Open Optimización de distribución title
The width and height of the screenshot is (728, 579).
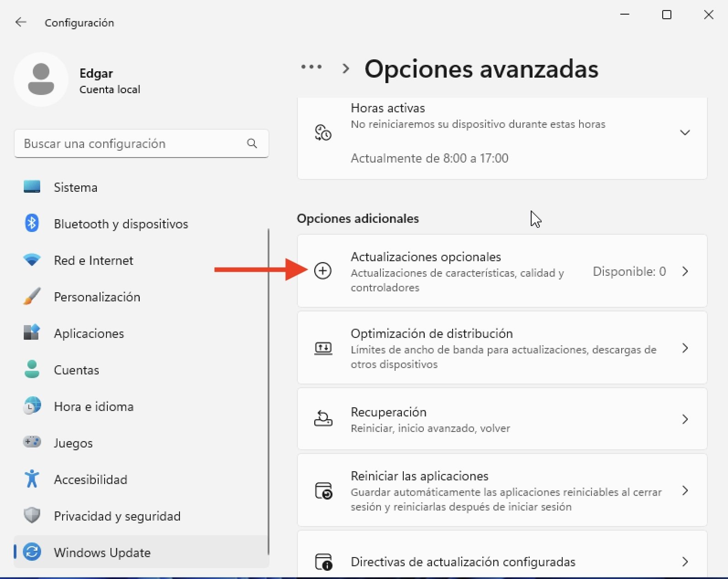click(x=432, y=333)
